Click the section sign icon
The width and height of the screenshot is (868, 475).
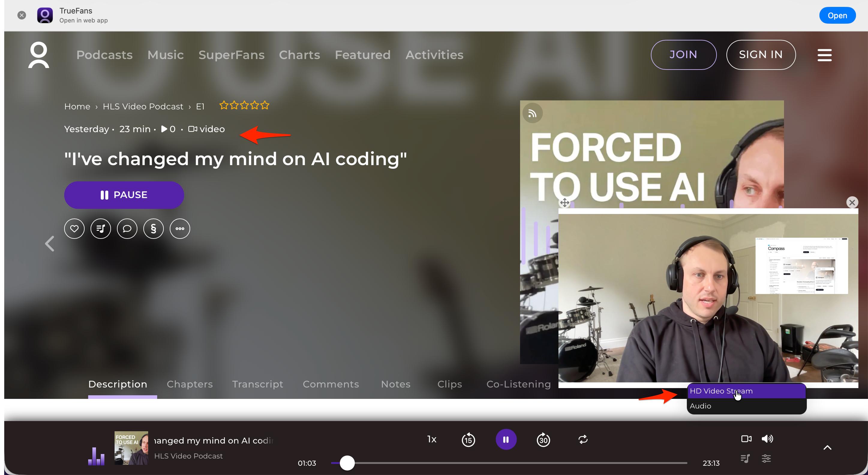[x=153, y=229]
